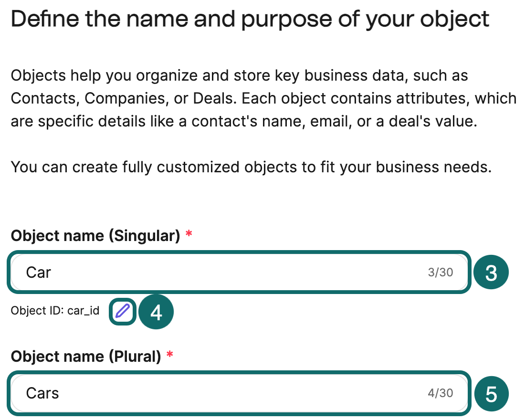Click the circled 3 next to singular name
Viewport: 525px width, 420px height.
[492, 272]
